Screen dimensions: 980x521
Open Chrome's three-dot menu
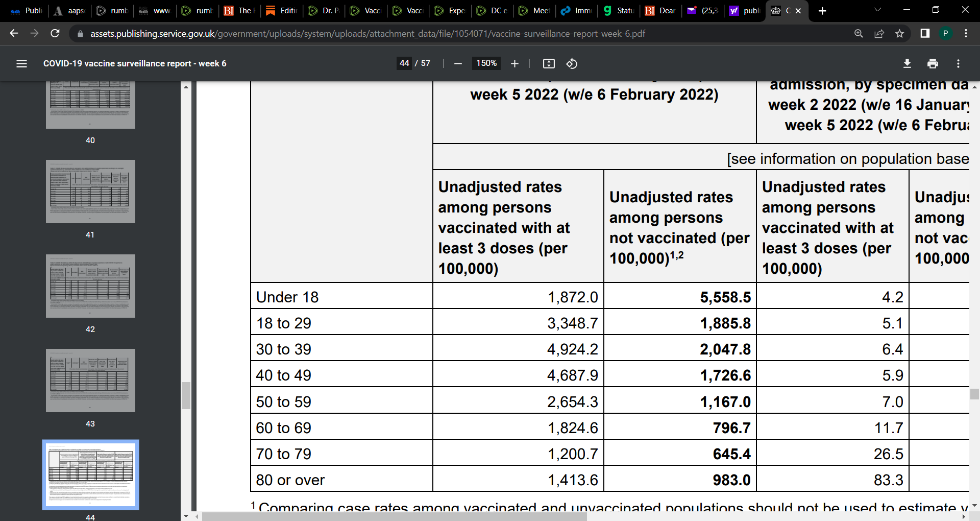[x=966, y=33]
